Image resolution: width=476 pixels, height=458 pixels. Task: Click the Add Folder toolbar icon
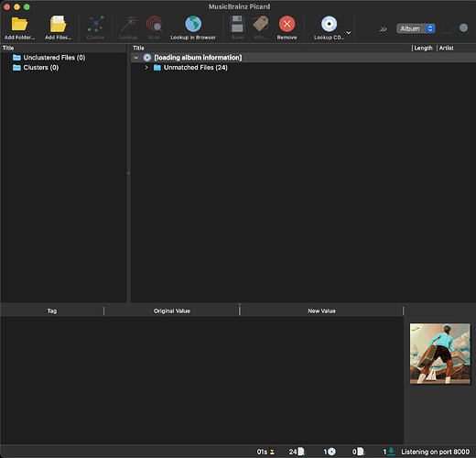pos(19,24)
